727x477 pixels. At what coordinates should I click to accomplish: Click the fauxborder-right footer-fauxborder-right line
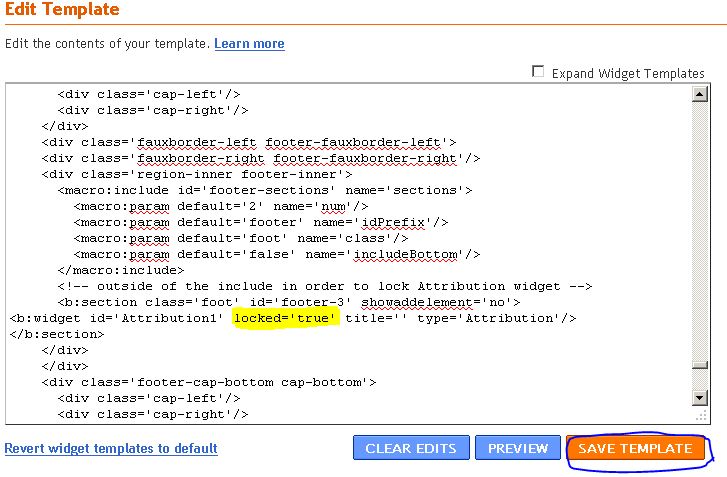[261, 158]
